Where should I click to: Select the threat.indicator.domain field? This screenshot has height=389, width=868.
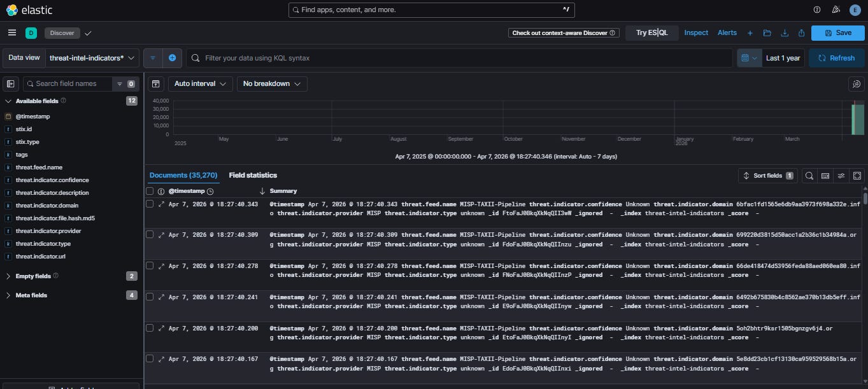[47, 206]
